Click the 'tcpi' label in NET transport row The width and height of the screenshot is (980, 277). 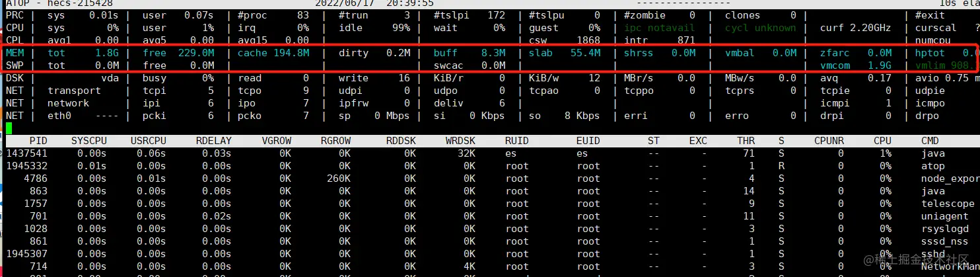pyautogui.click(x=154, y=91)
